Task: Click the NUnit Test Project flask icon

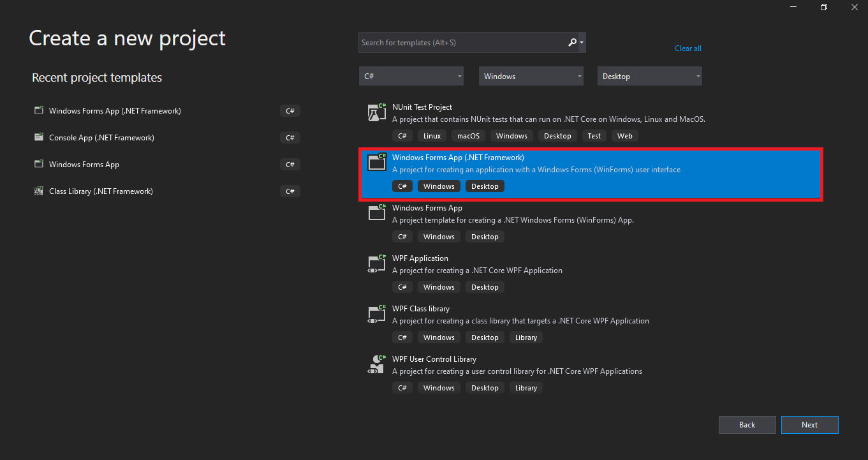Action: pyautogui.click(x=377, y=112)
